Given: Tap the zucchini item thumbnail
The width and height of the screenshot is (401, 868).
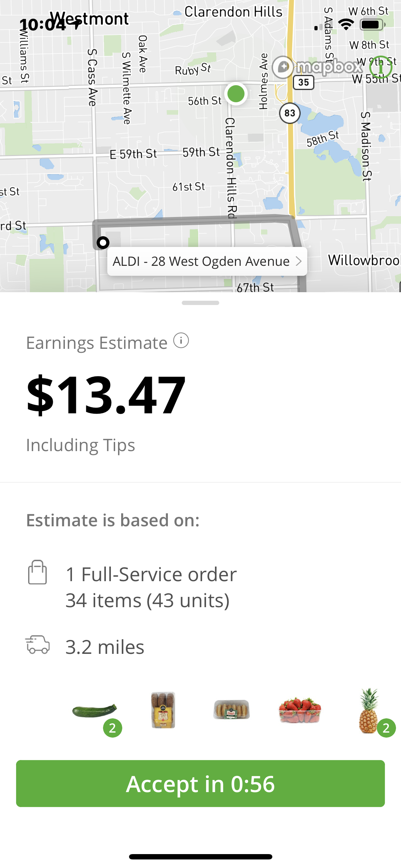Looking at the screenshot, I should click(x=94, y=711).
